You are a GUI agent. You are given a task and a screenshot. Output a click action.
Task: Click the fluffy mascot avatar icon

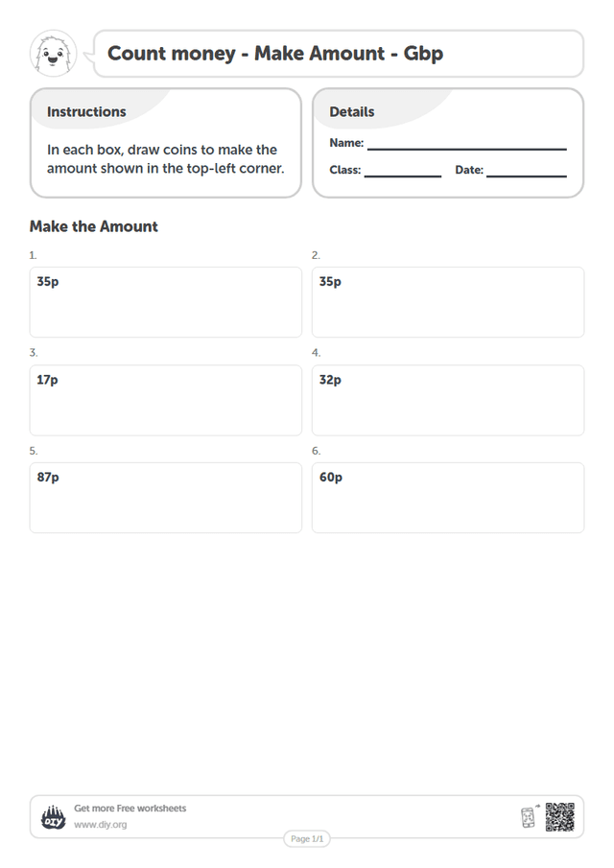pos(53,54)
